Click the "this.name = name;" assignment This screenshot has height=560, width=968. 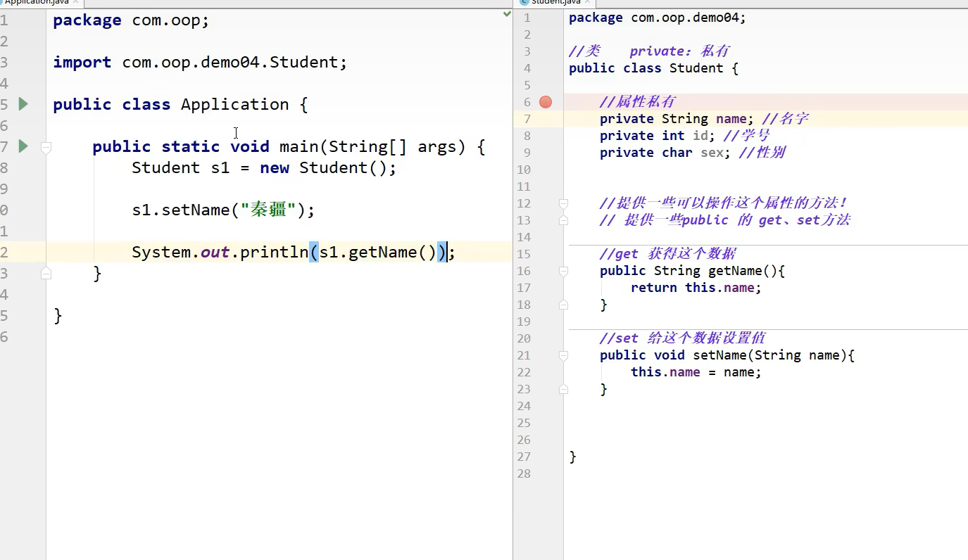[x=696, y=372]
